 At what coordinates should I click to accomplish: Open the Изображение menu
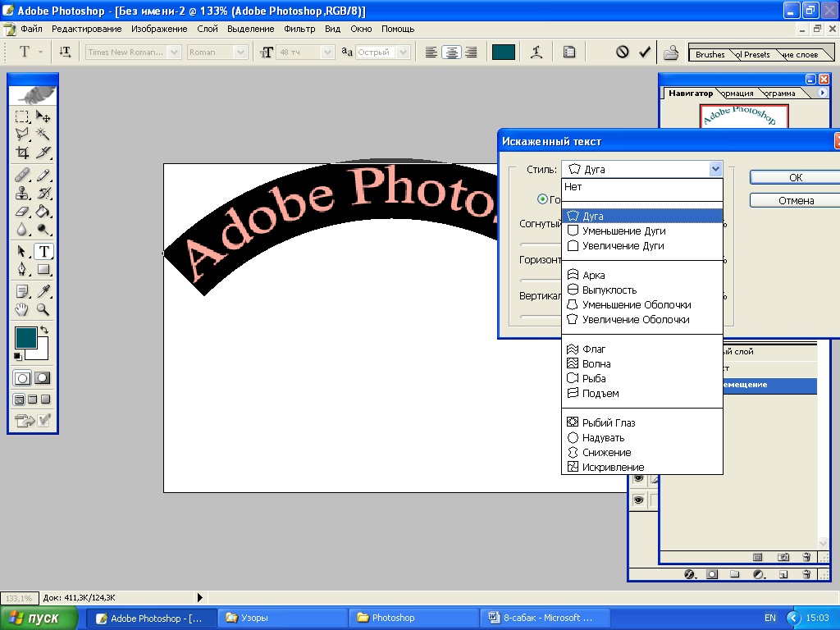[159, 29]
